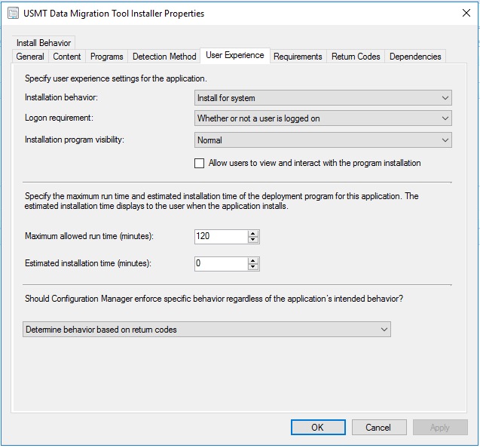Decrease estimated installation time with down arrow
This screenshot has width=480, height=448.
click(x=253, y=267)
